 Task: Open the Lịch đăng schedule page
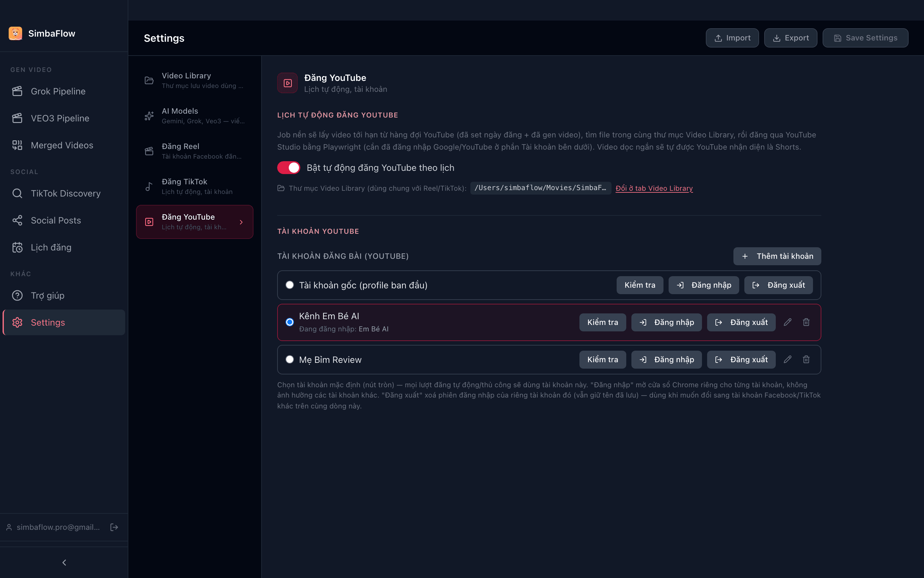[64, 247]
